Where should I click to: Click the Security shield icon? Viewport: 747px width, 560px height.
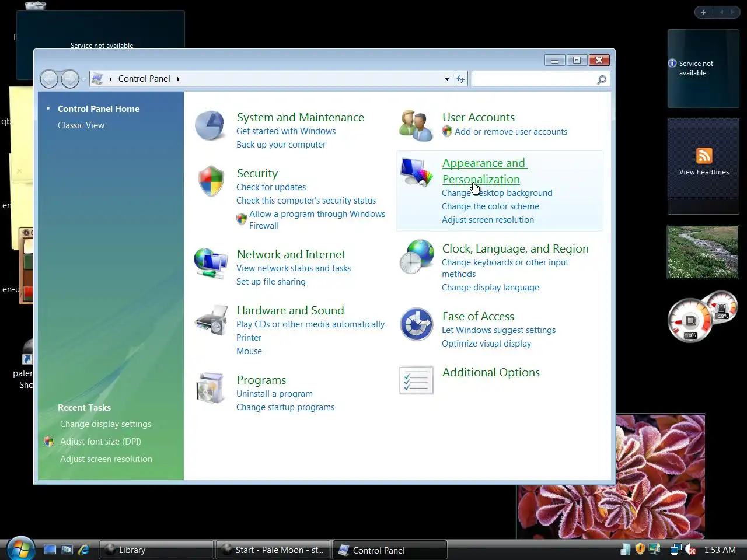pyautogui.click(x=211, y=181)
